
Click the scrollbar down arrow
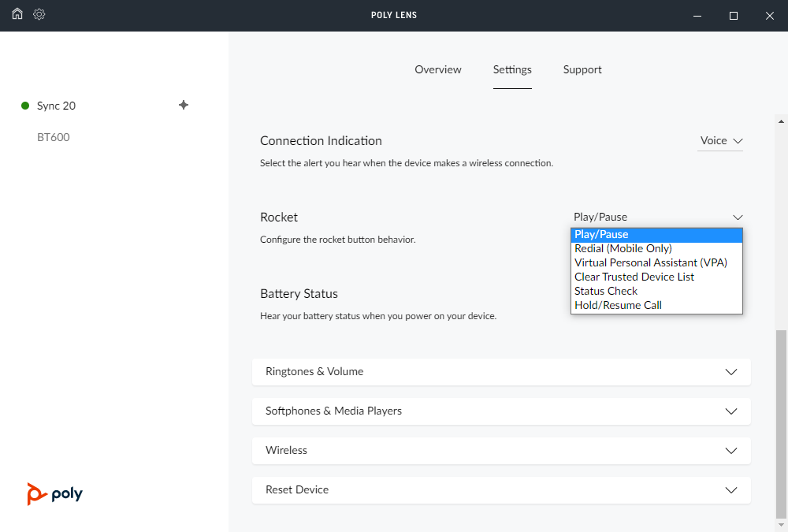pos(781,526)
